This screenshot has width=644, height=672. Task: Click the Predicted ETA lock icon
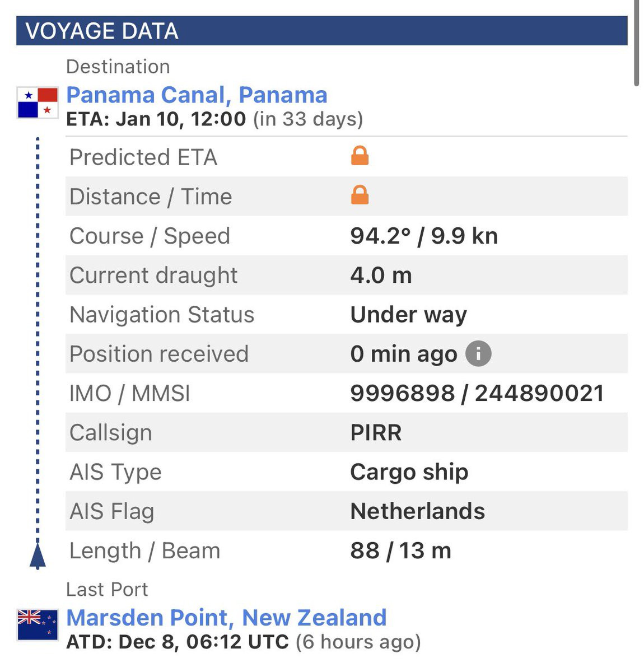pyautogui.click(x=360, y=156)
